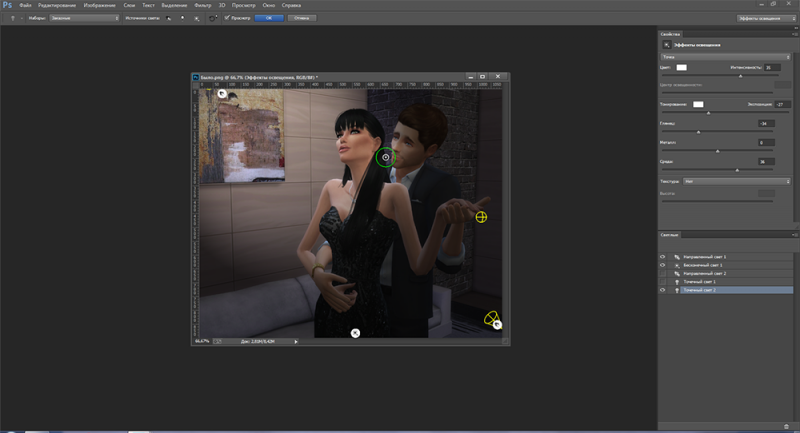Open the Текст menu
The height and width of the screenshot is (433, 800).
[148, 5]
